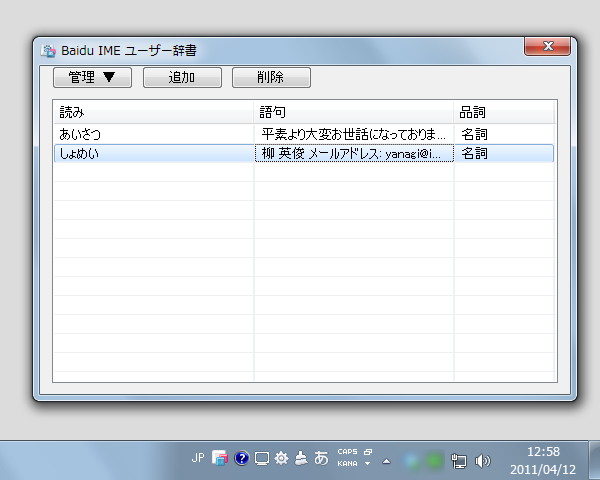The image size is (600, 480).
Task: Click the Show desktop button on the taskbar
Action: [x=594, y=460]
